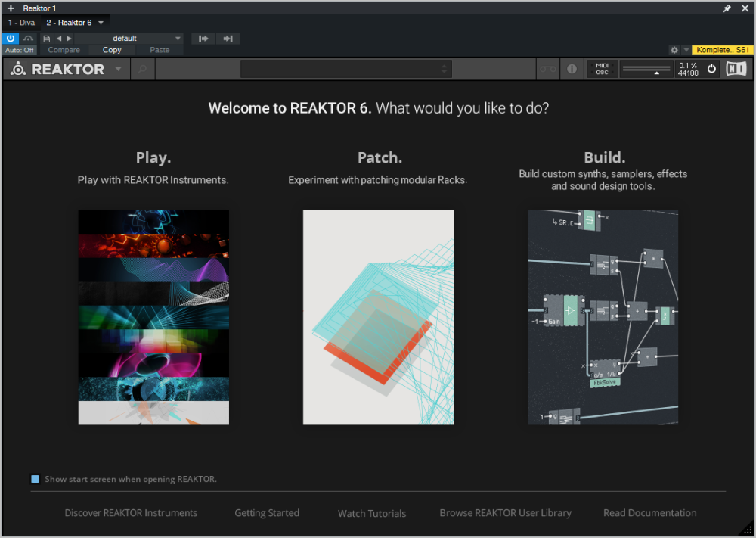This screenshot has width=756, height=538.
Task: Open the Watch Tutorials link
Action: click(371, 513)
